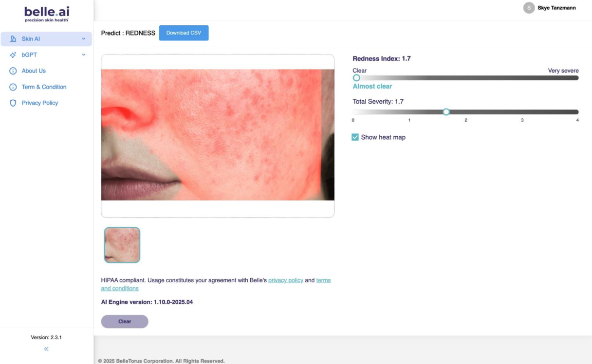
Task: Click the Total Severity slider handle
Action: tap(446, 112)
